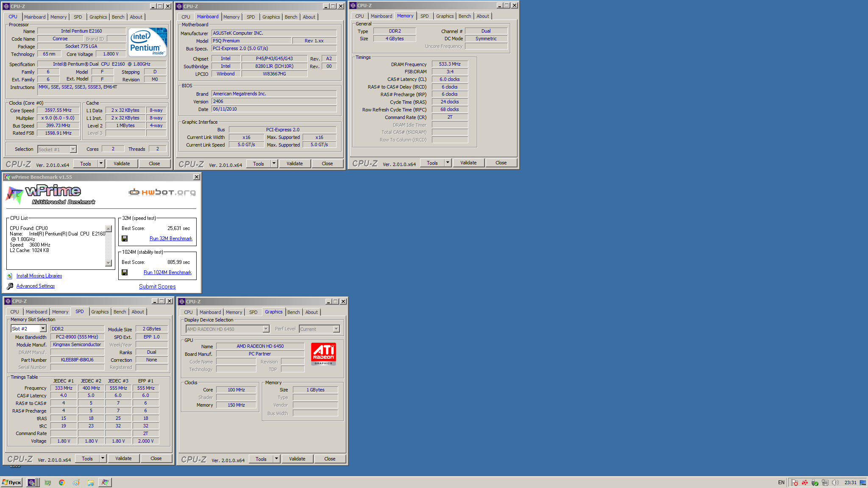Click Validate in the CPU tab window
This screenshot has height=488, width=868.
point(122,164)
